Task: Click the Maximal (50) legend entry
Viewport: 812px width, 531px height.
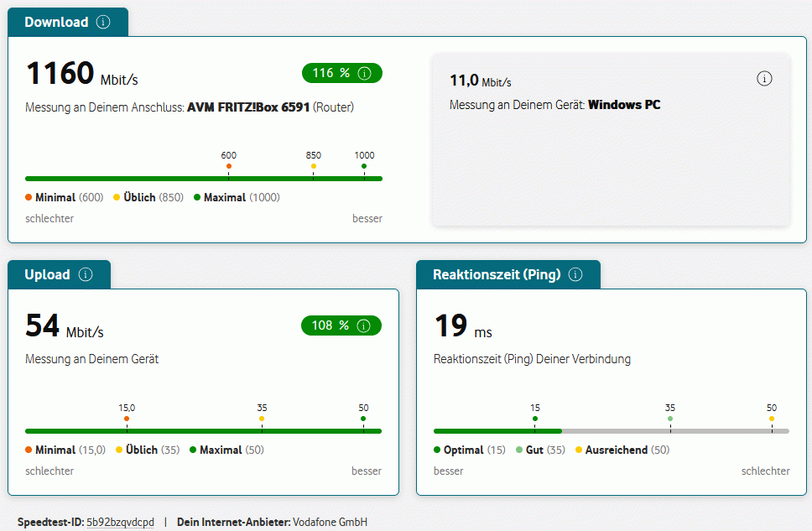Action: coord(226,450)
